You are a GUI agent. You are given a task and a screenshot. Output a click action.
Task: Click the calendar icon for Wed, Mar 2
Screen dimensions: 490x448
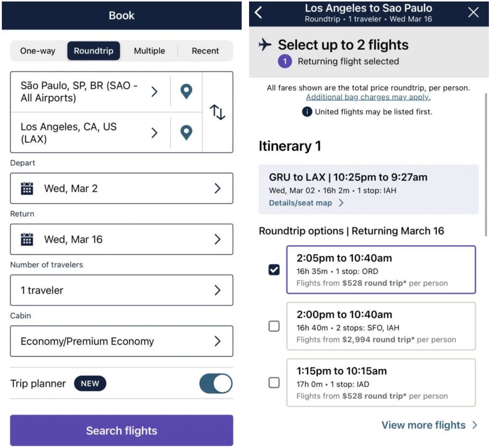pos(27,188)
